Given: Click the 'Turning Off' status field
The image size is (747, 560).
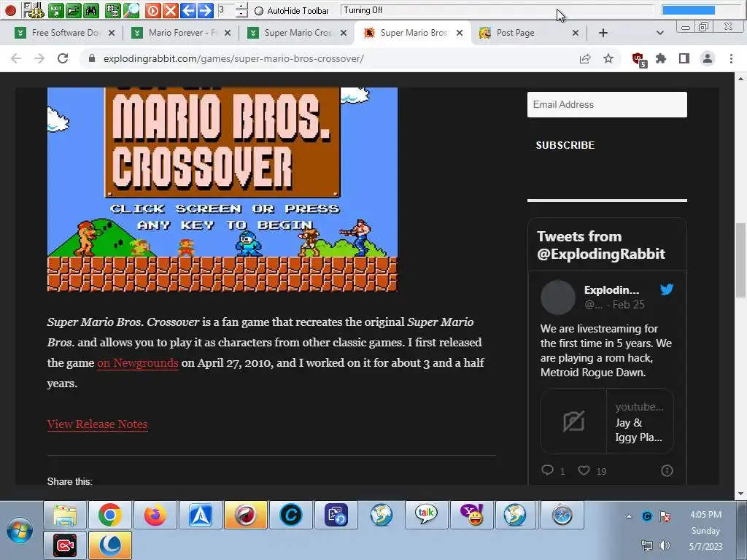Looking at the screenshot, I should [x=498, y=10].
